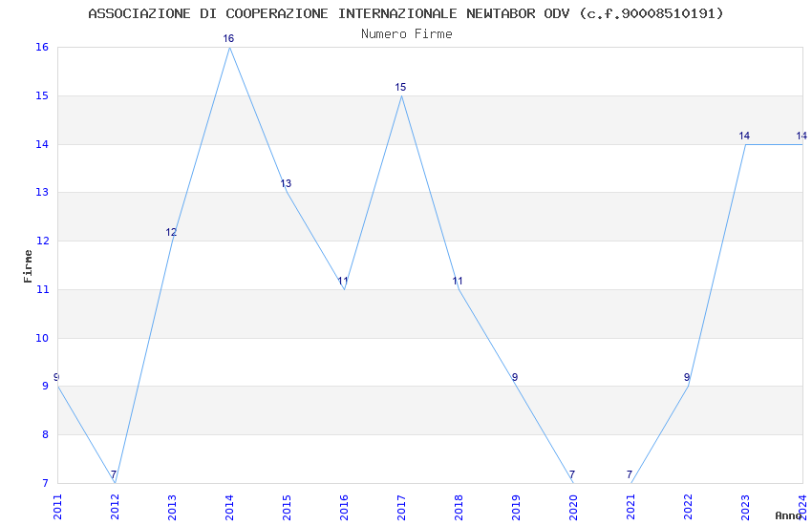This screenshot has height=525, width=812.
Task: Click peak data label 16 for 2014
Action: click(228, 38)
